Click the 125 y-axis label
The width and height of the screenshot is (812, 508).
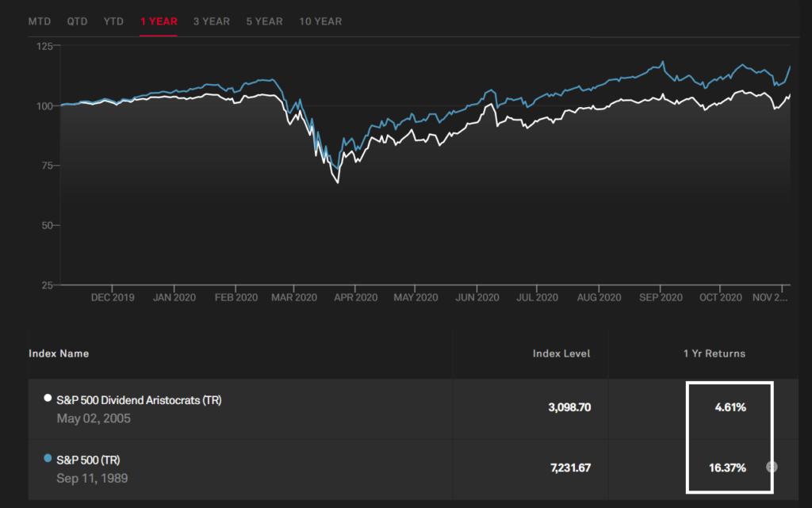44,47
